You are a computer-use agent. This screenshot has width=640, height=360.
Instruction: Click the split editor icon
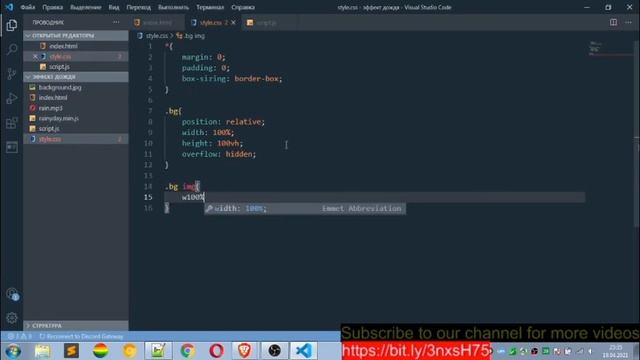coord(613,22)
